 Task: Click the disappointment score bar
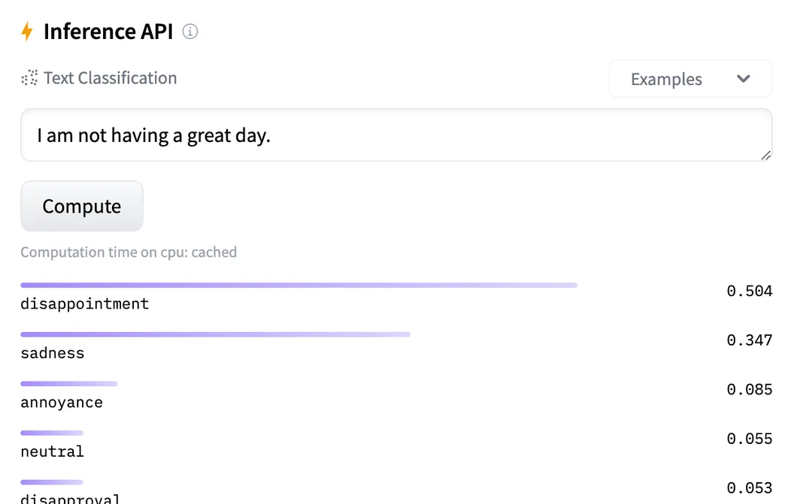[x=298, y=285]
